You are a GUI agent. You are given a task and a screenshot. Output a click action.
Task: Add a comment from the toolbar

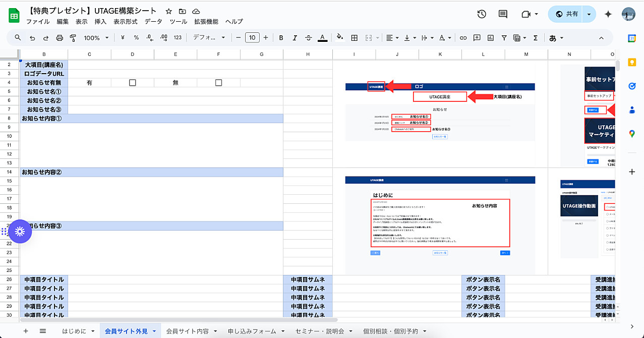pyautogui.click(x=477, y=38)
